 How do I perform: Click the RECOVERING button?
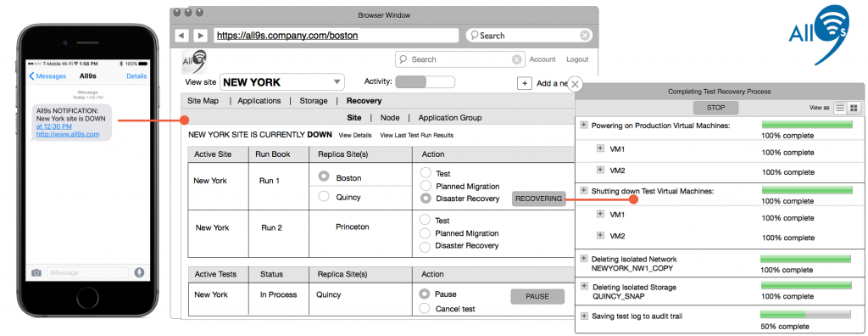point(538,199)
